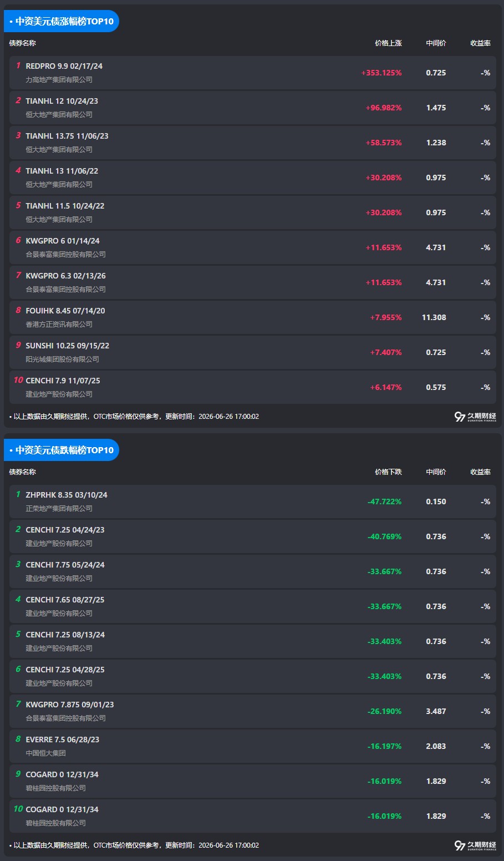504x861 pixels.
Task: Select the TIANHL 13.75 11/06/23 bond
Action: (253, 143)
